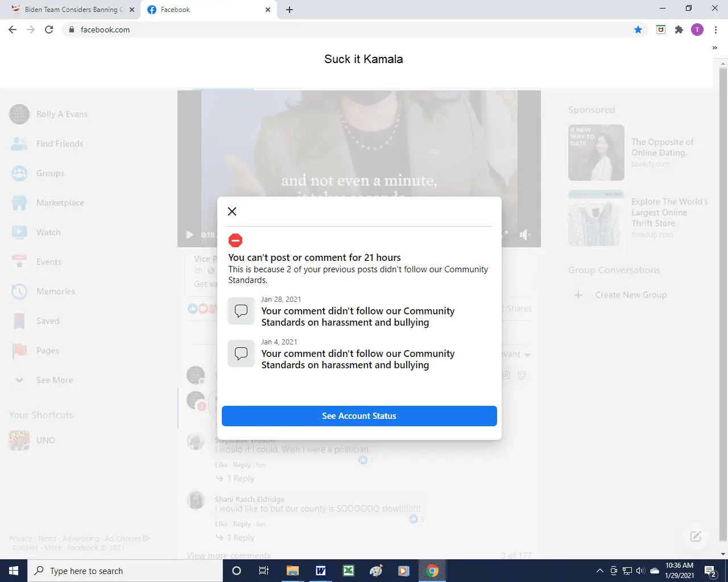The image size is (728, 582).
Task: Open the Chrome extensions puzzle icon
Action: coord(679,30)
